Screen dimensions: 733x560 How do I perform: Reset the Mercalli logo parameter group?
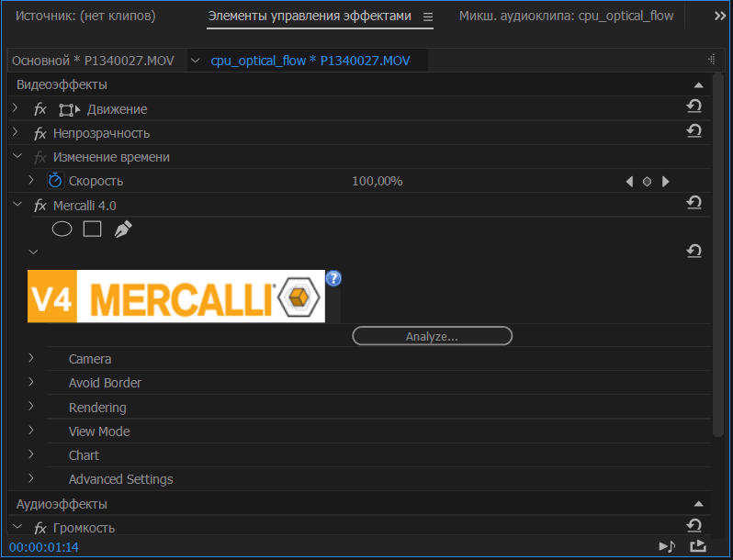[x=694, y=252]
